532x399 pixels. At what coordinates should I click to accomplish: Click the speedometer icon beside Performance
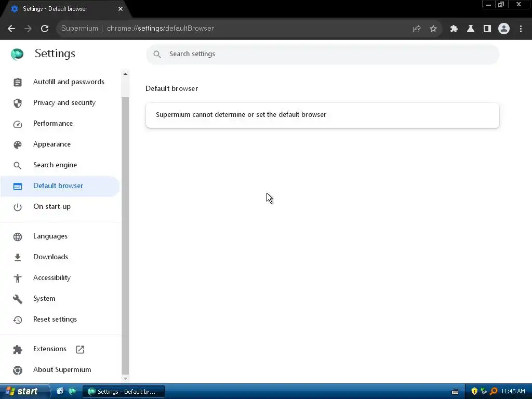click(x=18, y=124)
